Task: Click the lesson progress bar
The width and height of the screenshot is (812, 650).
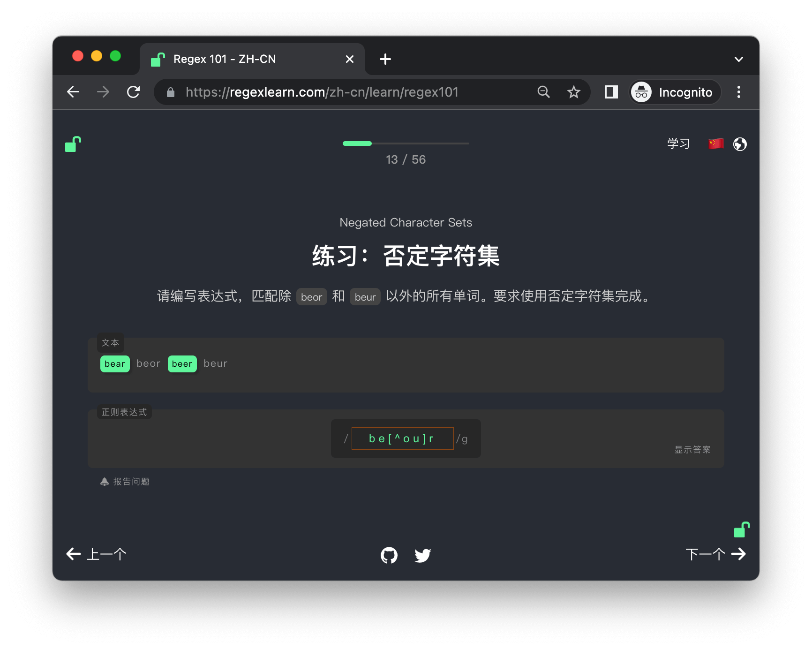Action: 406,144
